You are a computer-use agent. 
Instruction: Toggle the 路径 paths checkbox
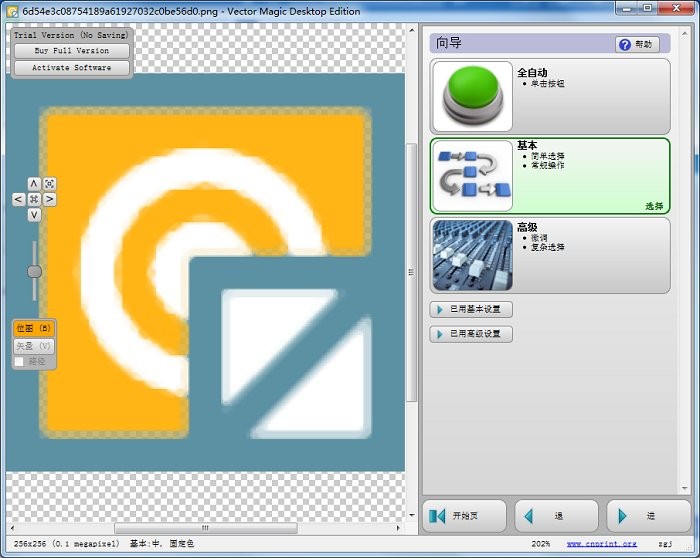[19, 361]
